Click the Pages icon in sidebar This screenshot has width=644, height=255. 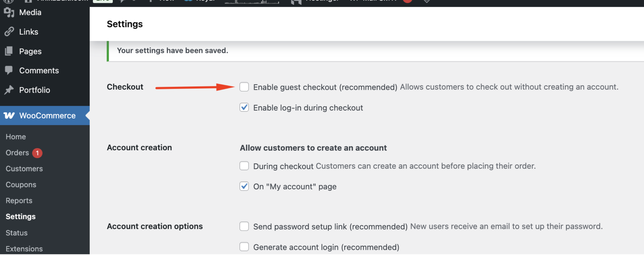click(x=9, y=51)
